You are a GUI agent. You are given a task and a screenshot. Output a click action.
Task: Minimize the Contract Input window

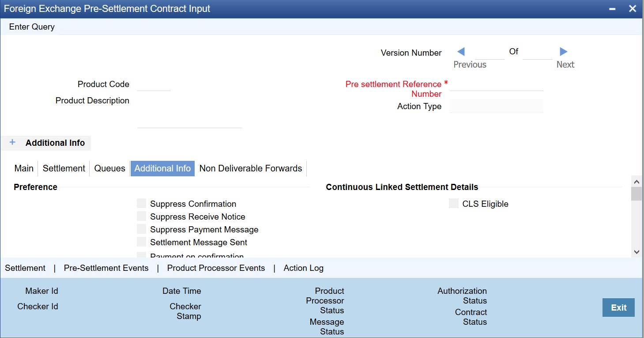click(x=612, y=9)
